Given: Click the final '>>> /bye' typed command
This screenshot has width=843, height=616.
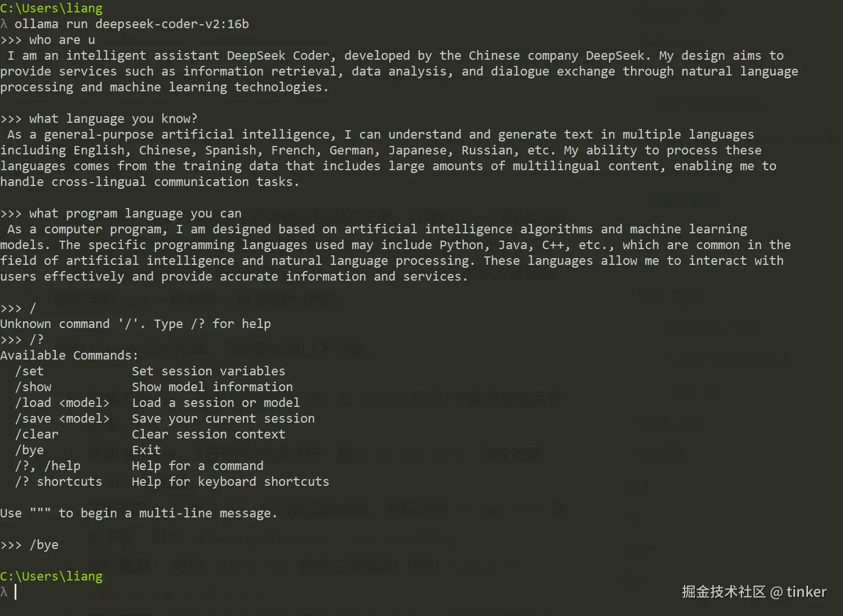Looking at the screenshot, I should tap(29, 545).
